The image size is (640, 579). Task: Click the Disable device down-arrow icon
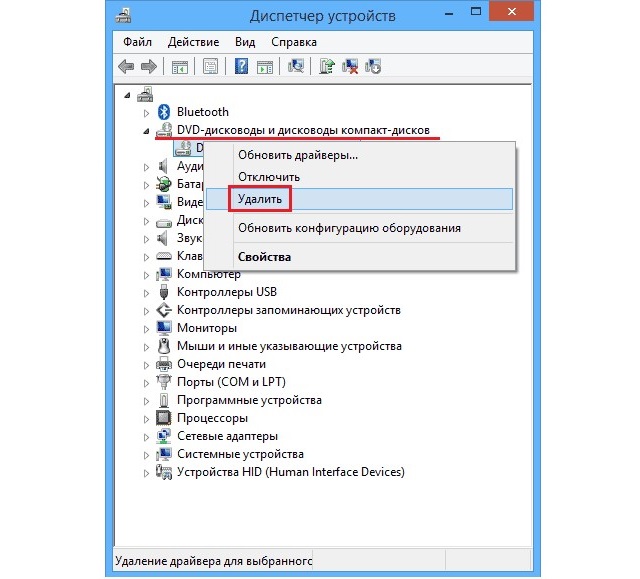pyautogui.click(x=373, y=67)
